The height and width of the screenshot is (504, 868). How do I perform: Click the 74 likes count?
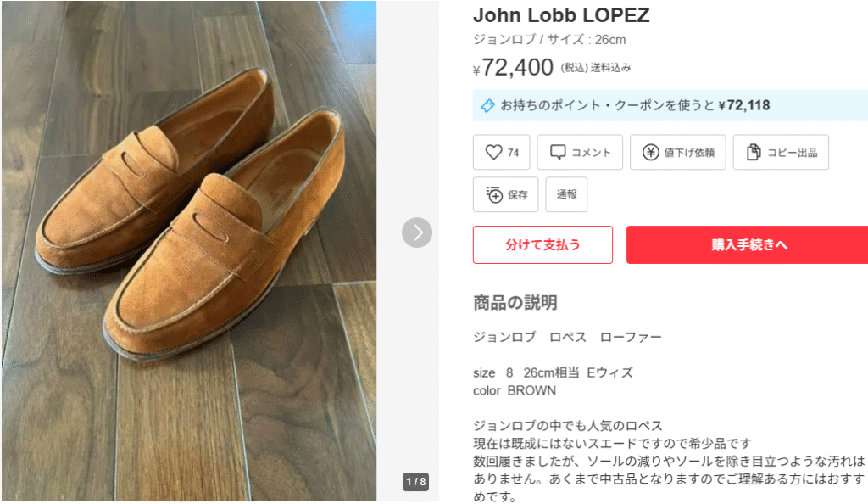513,153
